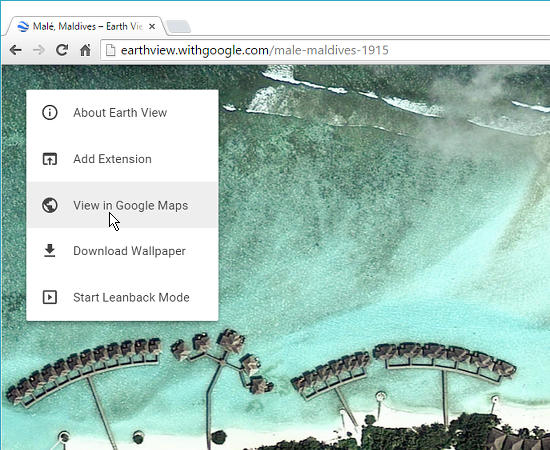Click the play icon for Leanback Mode

tap(50, 297)
